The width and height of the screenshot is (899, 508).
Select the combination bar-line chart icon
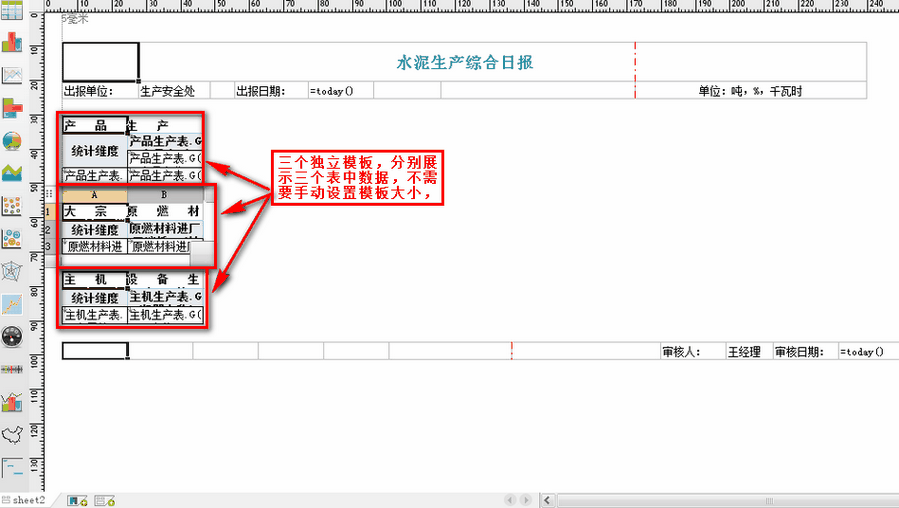click(x=11, y=402)
